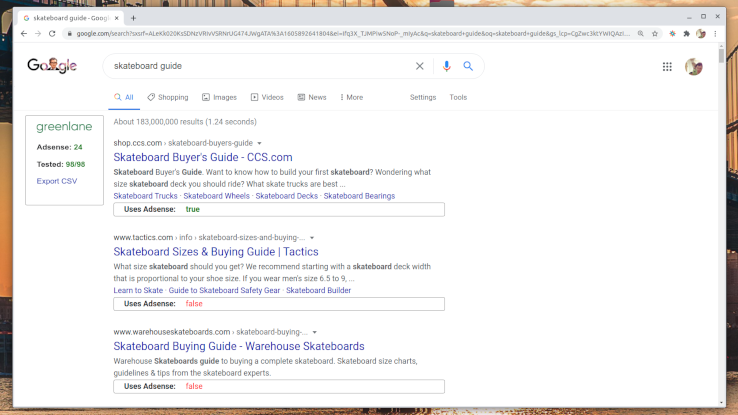Click the results count text

click(x=185, y=122)
